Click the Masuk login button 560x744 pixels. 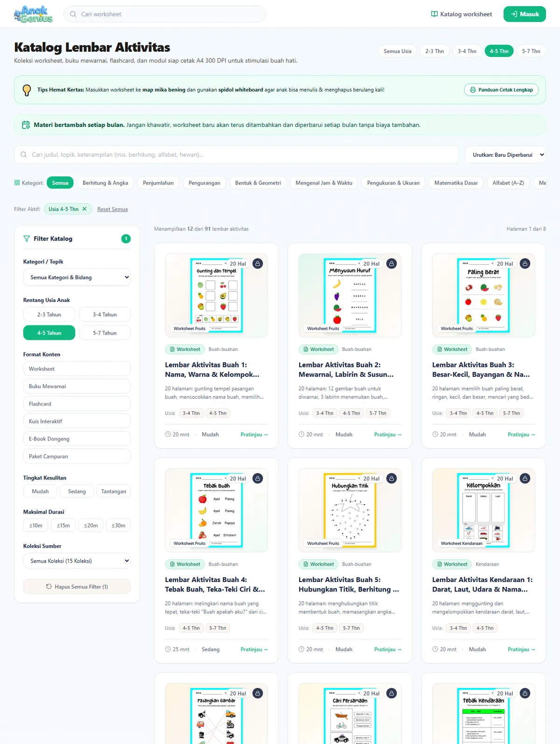(525, 14)
